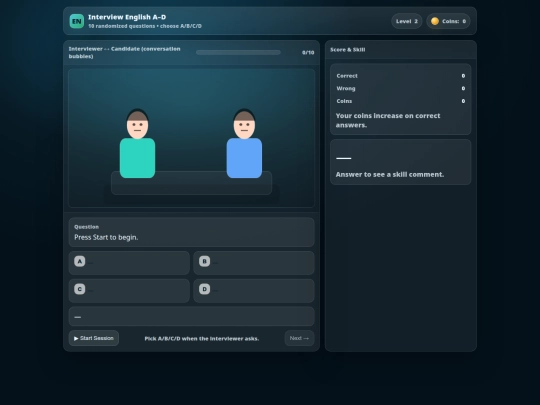Click the interview desk in the scene

point(191,183)
